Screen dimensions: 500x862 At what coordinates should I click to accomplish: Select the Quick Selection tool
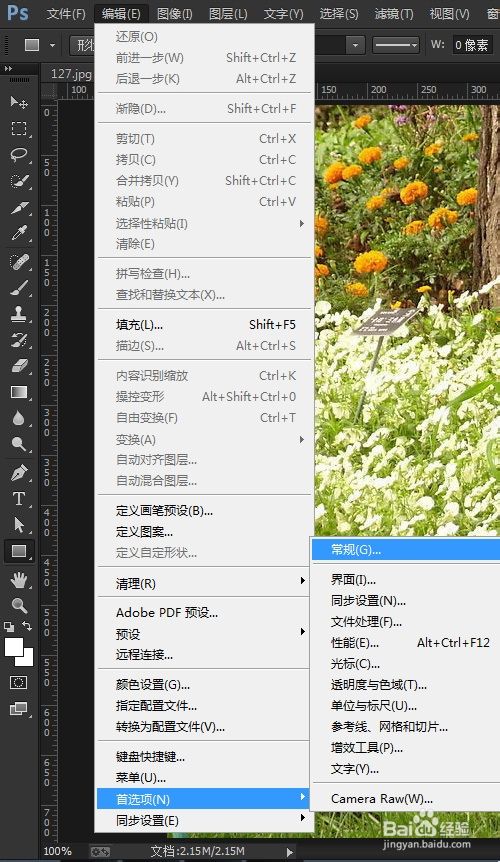(x=19, y=181)
